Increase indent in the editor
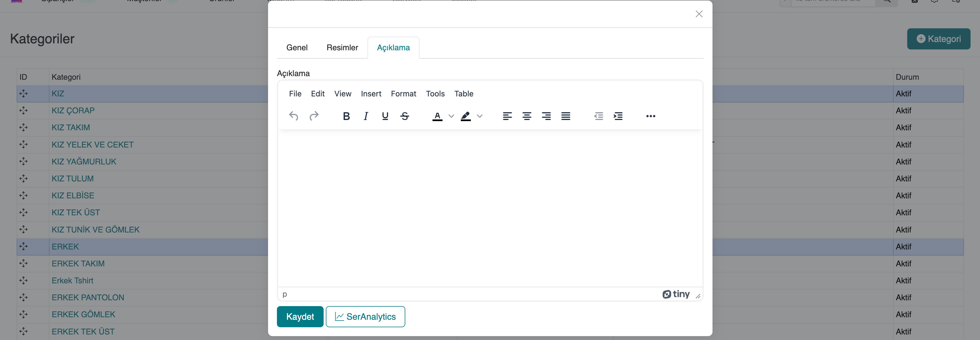980x340 pixels. coord(618,116)
